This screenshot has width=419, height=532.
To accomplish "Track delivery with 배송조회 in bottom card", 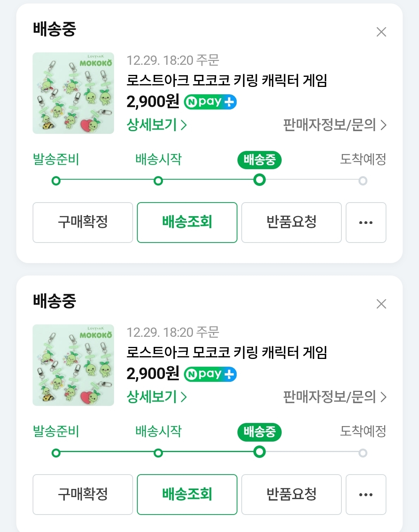I will [187, 494].
